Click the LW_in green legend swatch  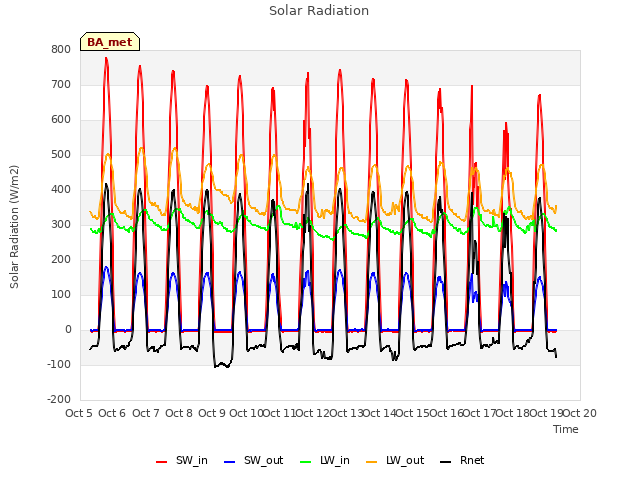pyautogui.click(x=306, y=462)
